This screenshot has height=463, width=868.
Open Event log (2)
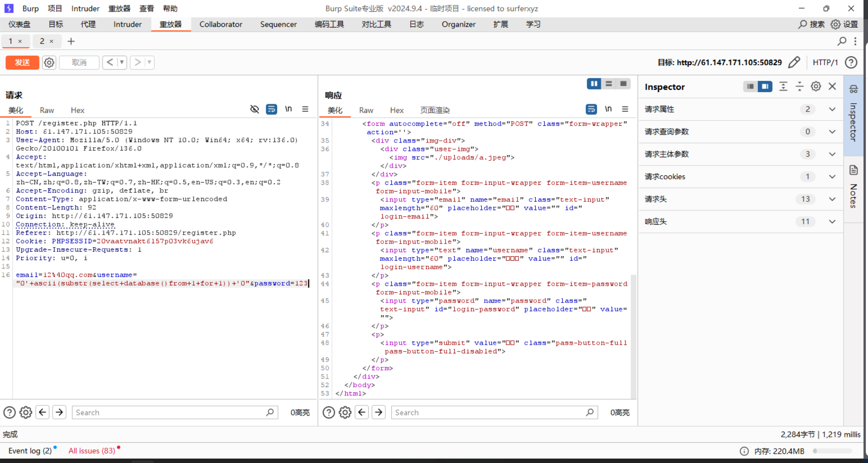pos(30,450)
